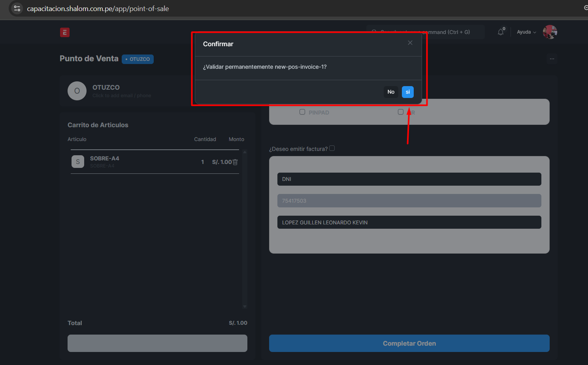Screen dimensions: 588x365
Task: Click 'No' in the Confirmar dialog
Action: click(391, 92)
